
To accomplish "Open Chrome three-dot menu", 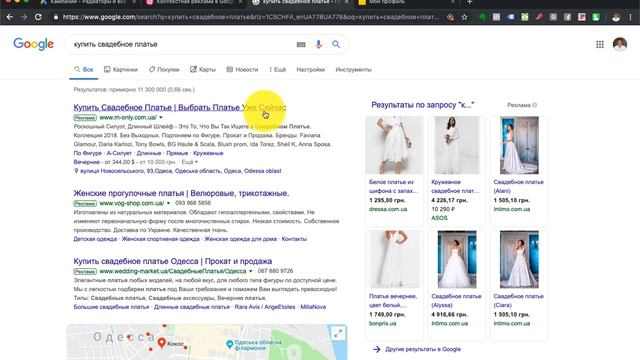I will pos(631,17).
